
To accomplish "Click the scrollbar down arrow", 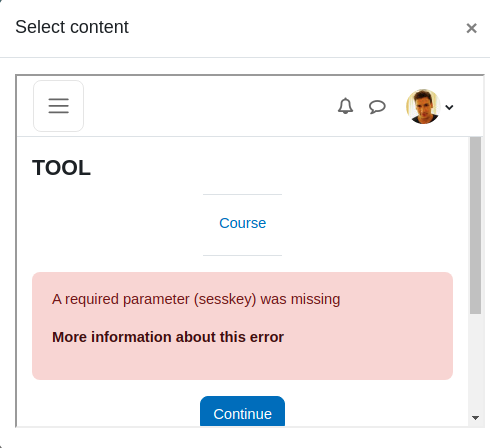I will [475, 417].
